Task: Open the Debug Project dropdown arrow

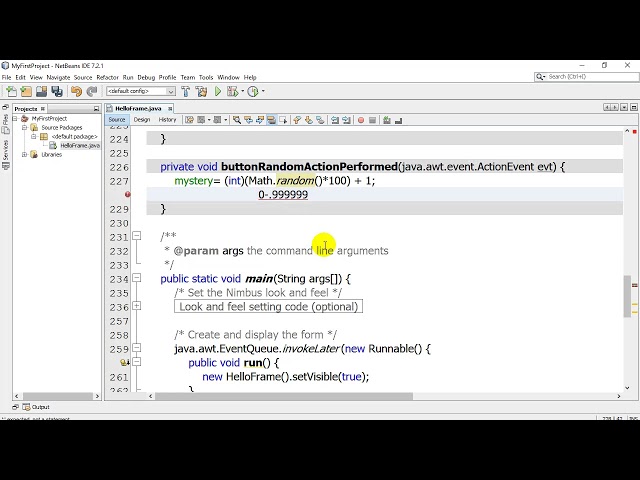Action: pos(242,91)
